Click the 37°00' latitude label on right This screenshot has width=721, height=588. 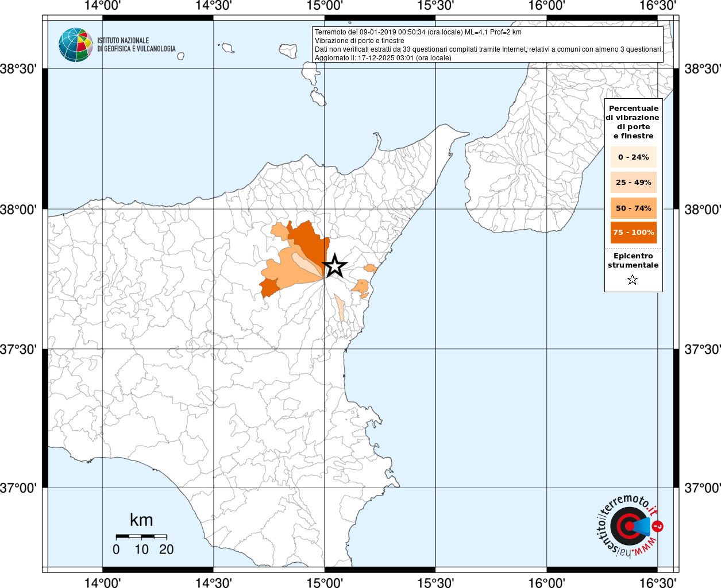(x=703, y=488)
